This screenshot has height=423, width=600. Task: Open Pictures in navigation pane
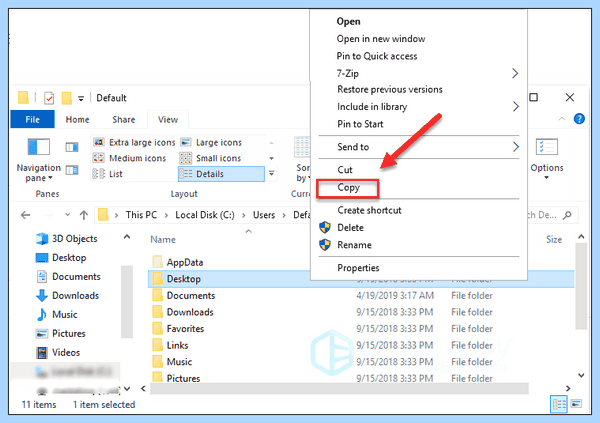(x=60, y=333)
